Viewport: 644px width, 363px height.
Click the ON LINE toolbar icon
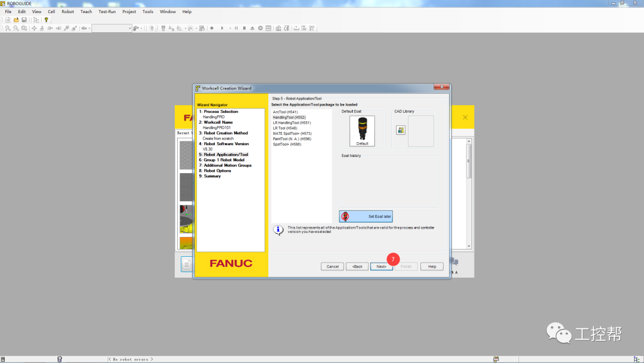(304, 29)
